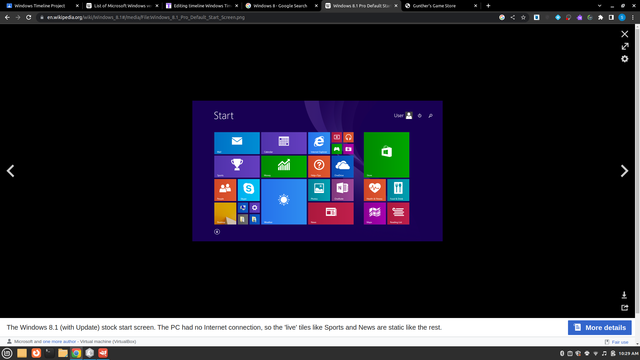The height and width of the screenshot is (360, 640).
Task: Open the red app icon in taskbar
Action: tap(103, 353)
